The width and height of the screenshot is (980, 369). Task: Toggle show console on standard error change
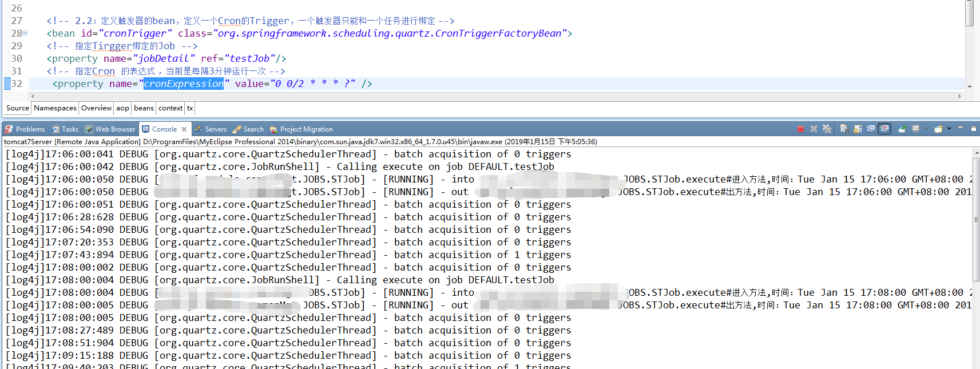884,129
